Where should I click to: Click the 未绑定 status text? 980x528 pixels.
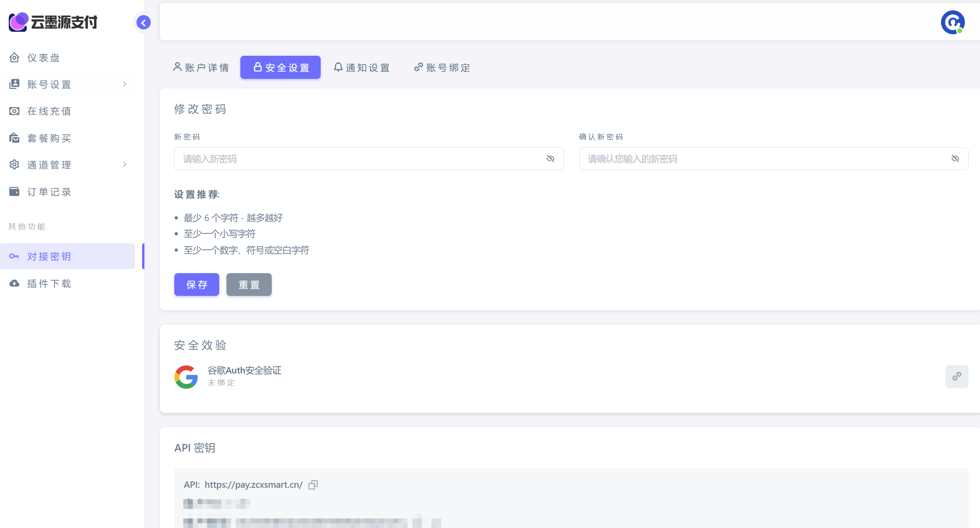pos(221,383)
